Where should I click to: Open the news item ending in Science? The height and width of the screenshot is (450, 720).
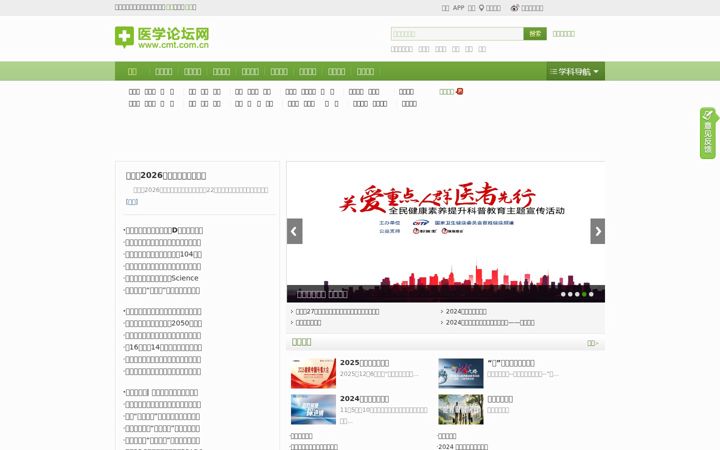click(x=162, y=278)
